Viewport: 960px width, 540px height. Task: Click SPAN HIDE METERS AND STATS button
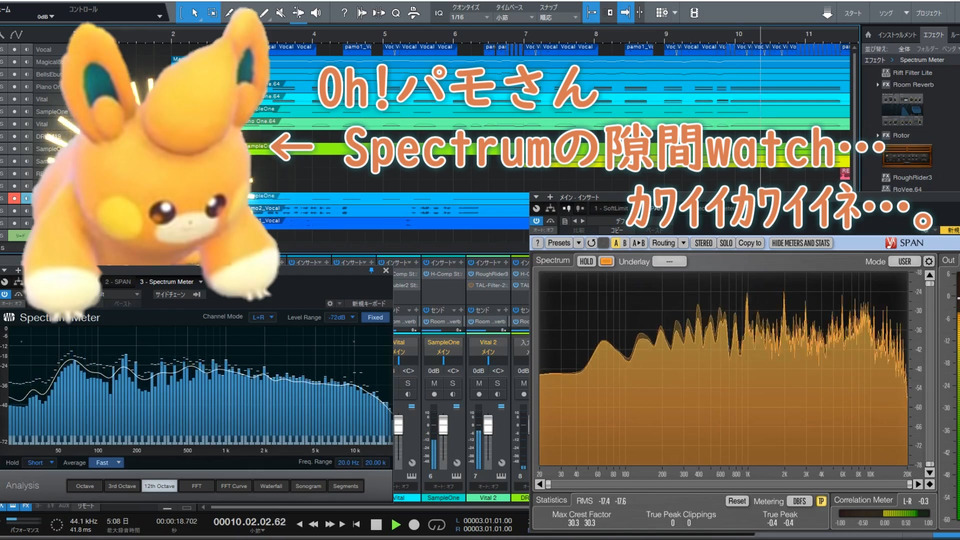coord(801,243)
